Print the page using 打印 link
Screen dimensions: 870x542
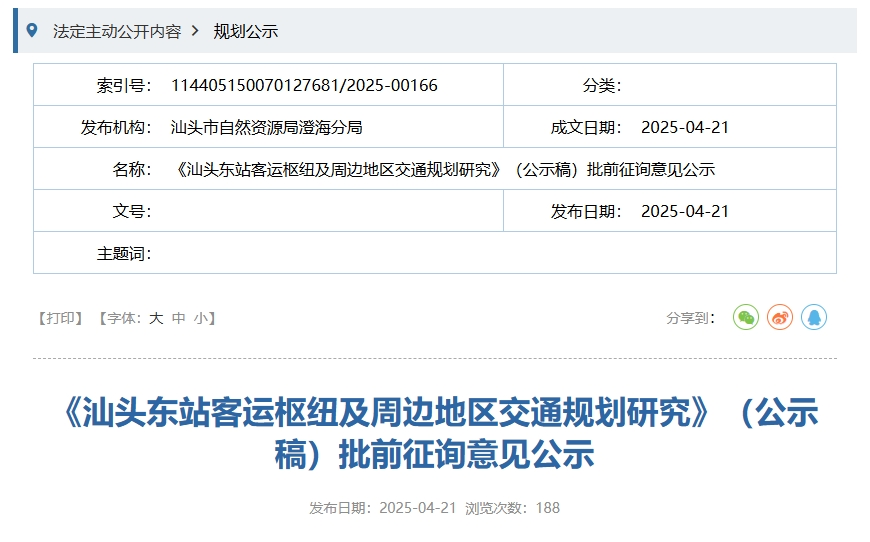pyautogui.click(x=60, y=318)
